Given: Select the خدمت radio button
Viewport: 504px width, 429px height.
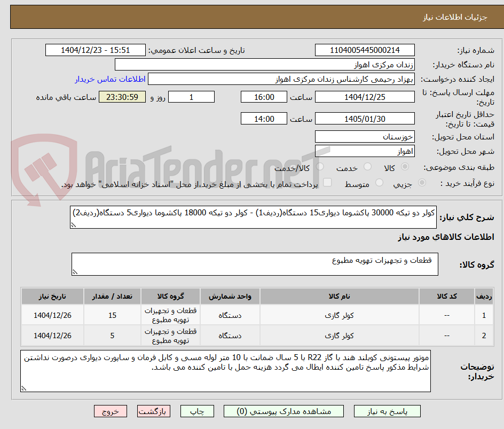Looking at the screenshot, I should point(367,167).
